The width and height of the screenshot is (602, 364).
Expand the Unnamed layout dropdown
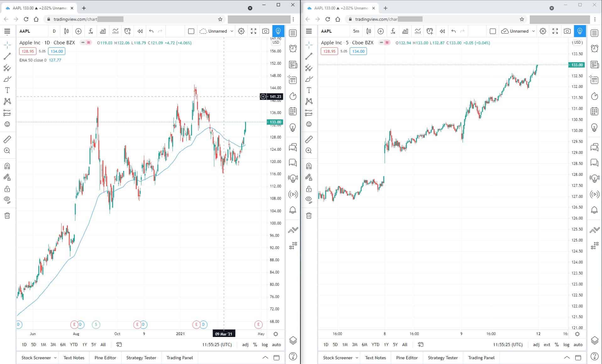tap(232, 31)
